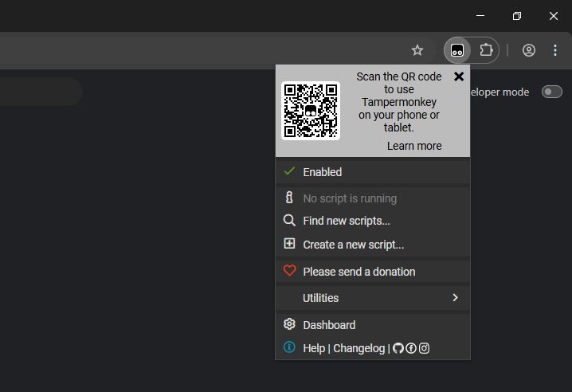This screenshot has width=572, height=392.
Task: Minimize the Chrome window
Action: coord(480,16)
